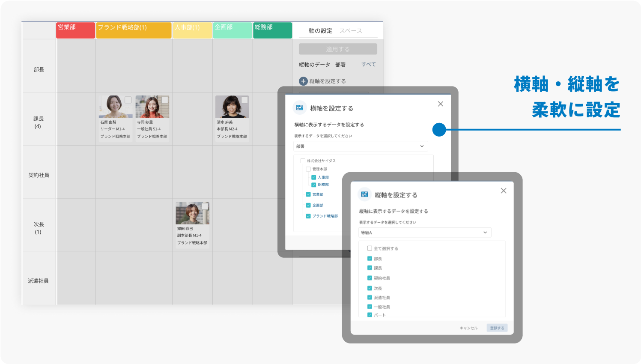Close the 横軸を設定する dialog
This screenshot has height=364, width=641.
[x=440, y=104]
